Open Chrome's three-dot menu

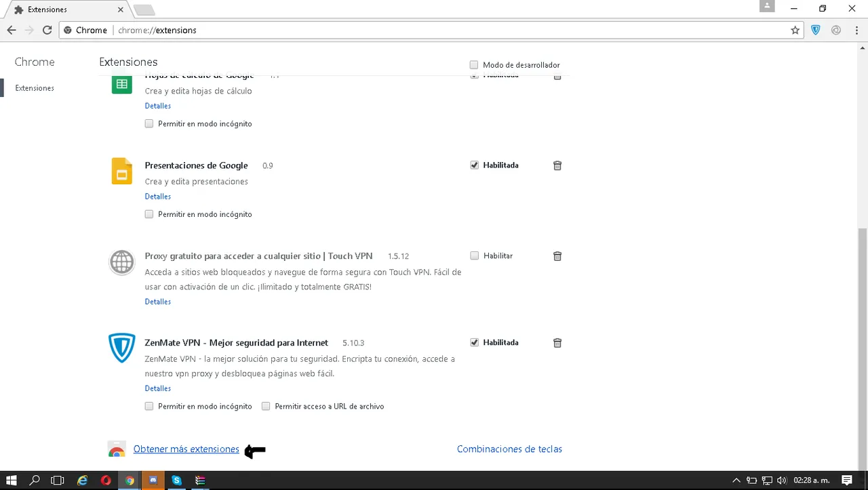click(856, 30)
